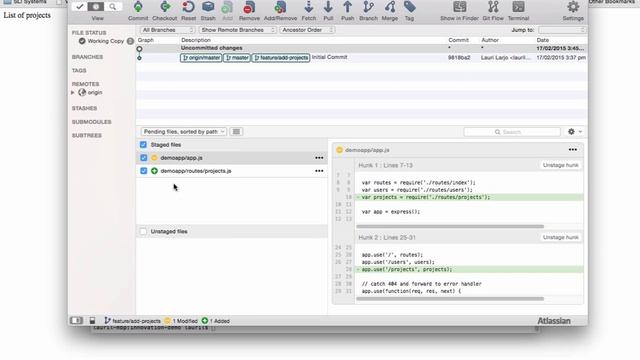This screenshot has width=640, height=360.
Task: Click the 1 Added status indicator
Action: pyautogui.click(x=216, y=321)
